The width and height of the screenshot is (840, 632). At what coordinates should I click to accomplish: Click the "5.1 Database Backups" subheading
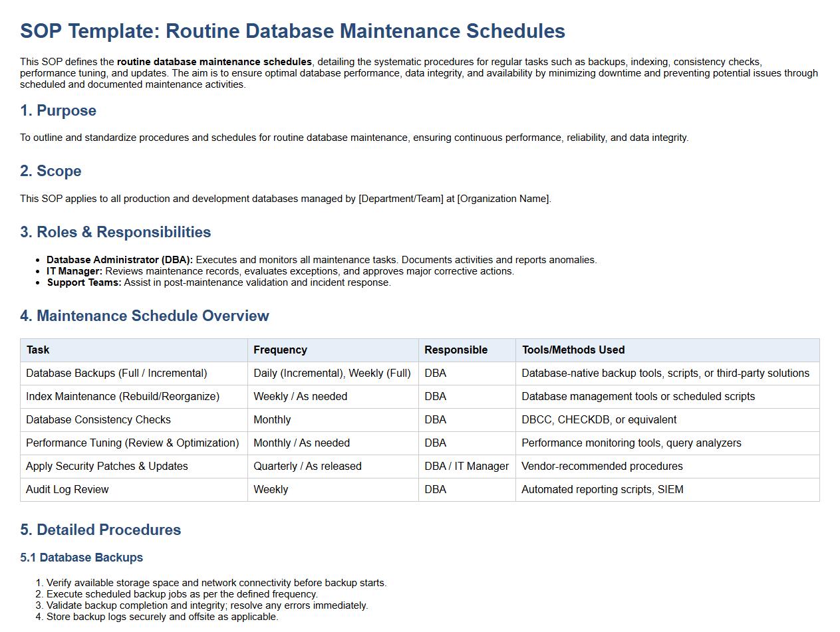(81, 558)
